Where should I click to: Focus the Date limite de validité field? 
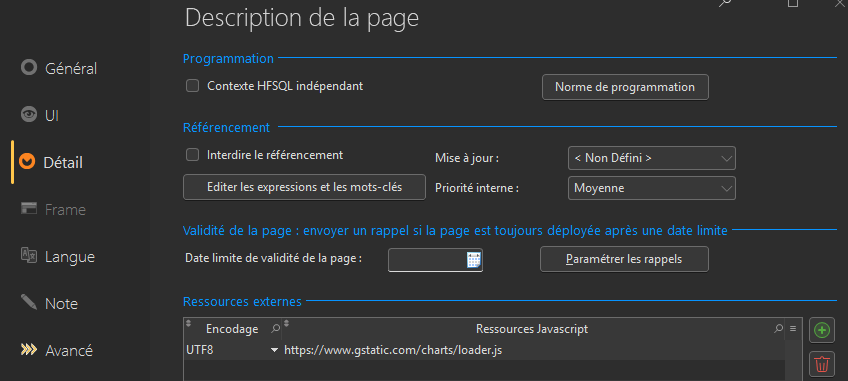coord(435,260)
